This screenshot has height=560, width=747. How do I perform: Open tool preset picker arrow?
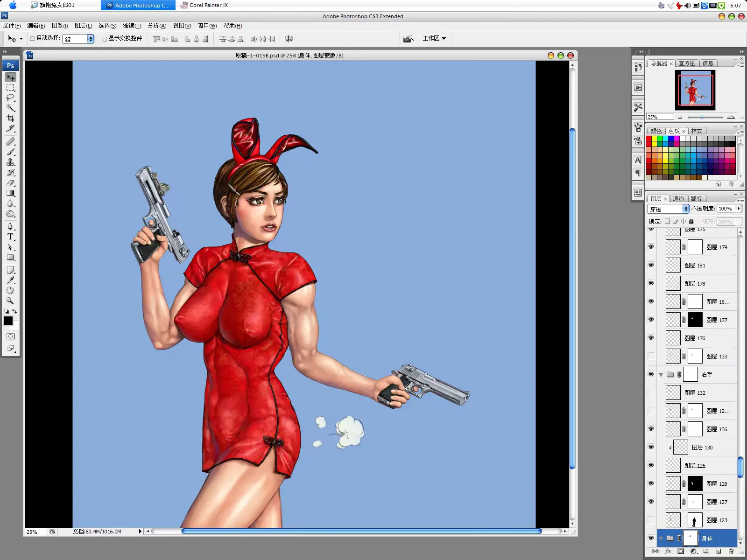tap(21, 39)
